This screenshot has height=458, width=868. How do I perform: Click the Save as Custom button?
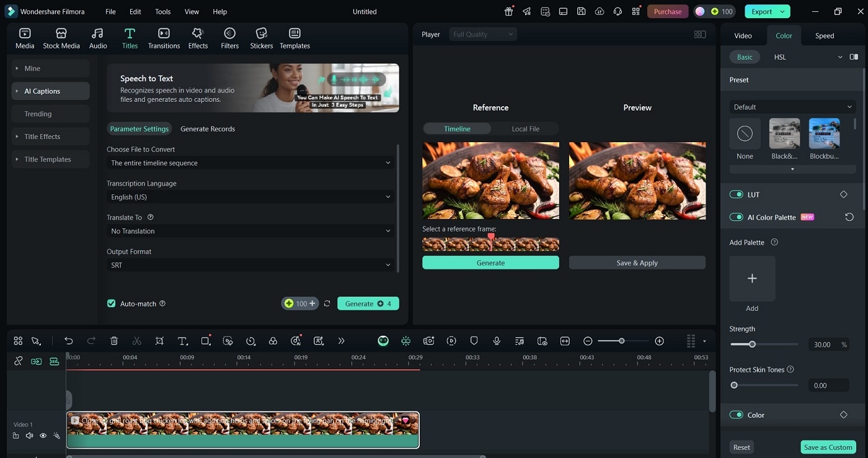(828, 447)
